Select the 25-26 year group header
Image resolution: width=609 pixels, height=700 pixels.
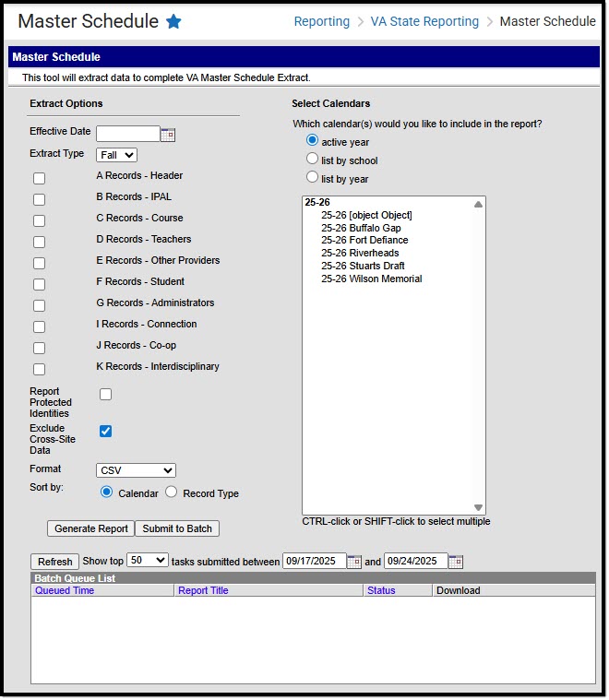click(317, 202)
